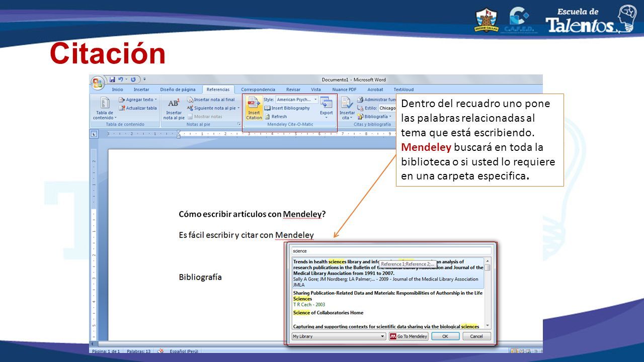The image size is (644, 362).
Task: Select 'Trends in health sciences library' result
Action: coord(388,273)
